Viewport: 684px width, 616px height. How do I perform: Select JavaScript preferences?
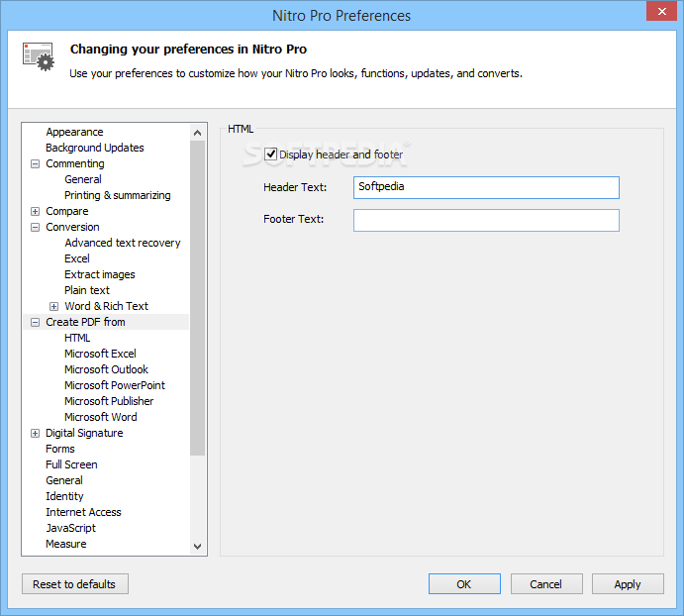(70, 528)
